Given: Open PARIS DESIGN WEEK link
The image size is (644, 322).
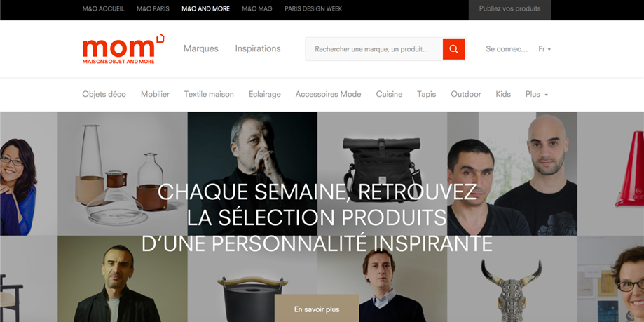Looking at the screenshot, I should coord(313,8).
